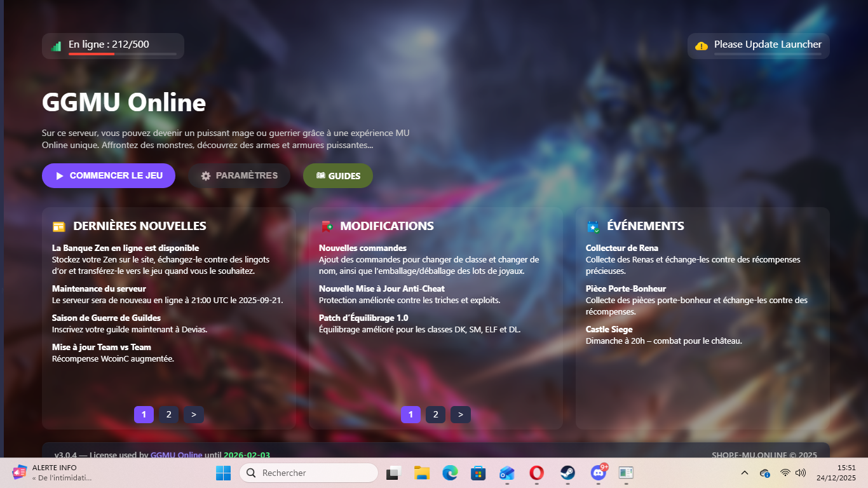The width and height of the screenshot is (868, 488).
Task: Open the PARAMÈTRES settings button
Action: (239, 176)
